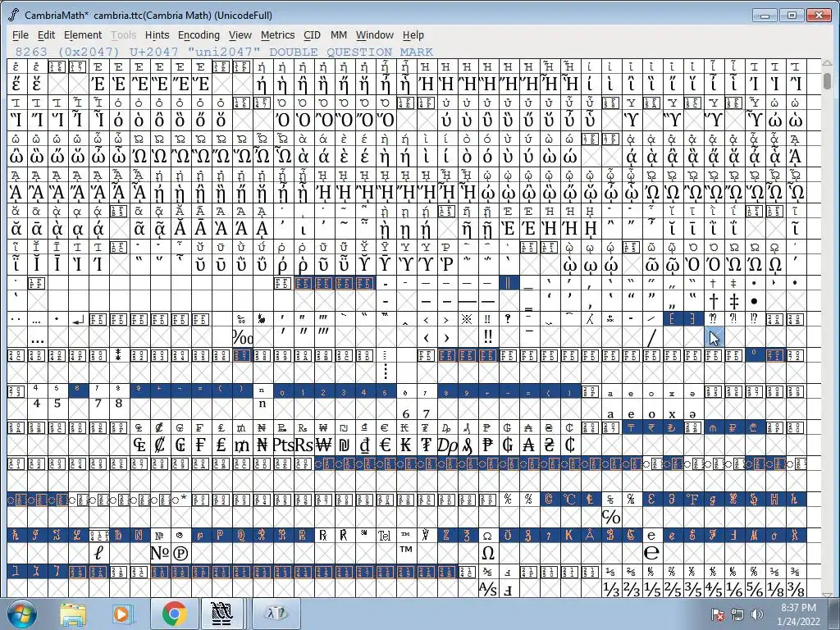The width and height of the screenshot is (840, 630).
Task: Select the tugrik ₮ sign glyph
Action: pos(426,445)
